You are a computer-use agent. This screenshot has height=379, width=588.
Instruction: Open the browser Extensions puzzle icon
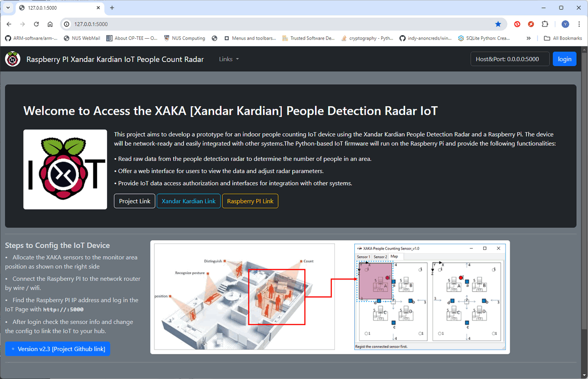point(545,24)
